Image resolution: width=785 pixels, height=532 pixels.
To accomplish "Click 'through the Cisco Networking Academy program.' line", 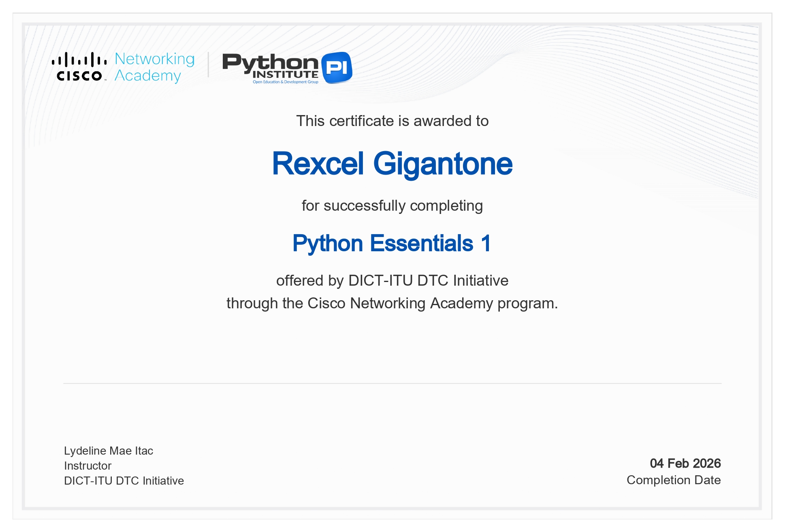I will pyautogui.click(x=392, y=303).
